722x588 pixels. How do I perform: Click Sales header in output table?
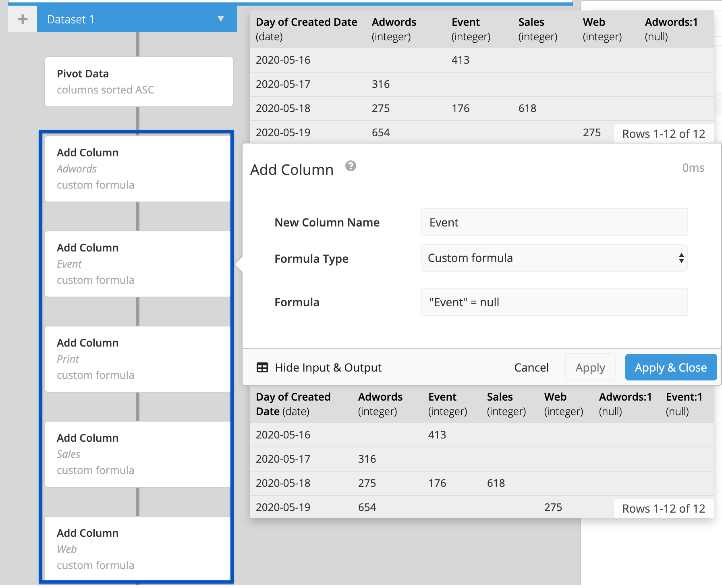pos(506,404)
